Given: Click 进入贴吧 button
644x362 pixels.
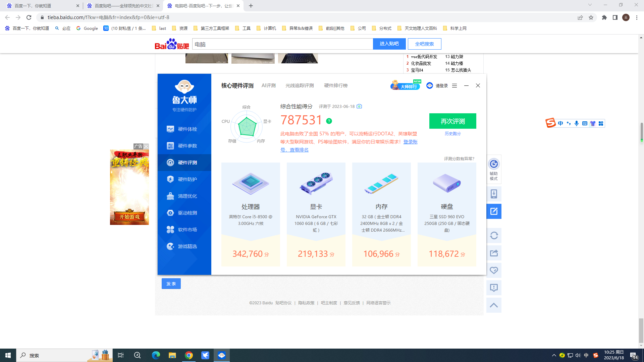Looking at the screenshot, I should coord(389,44).
